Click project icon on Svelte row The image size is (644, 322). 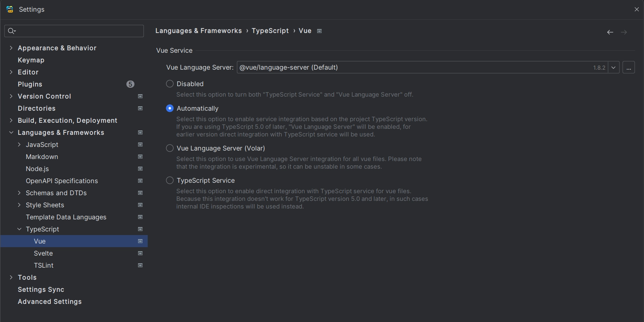(140, 253)
